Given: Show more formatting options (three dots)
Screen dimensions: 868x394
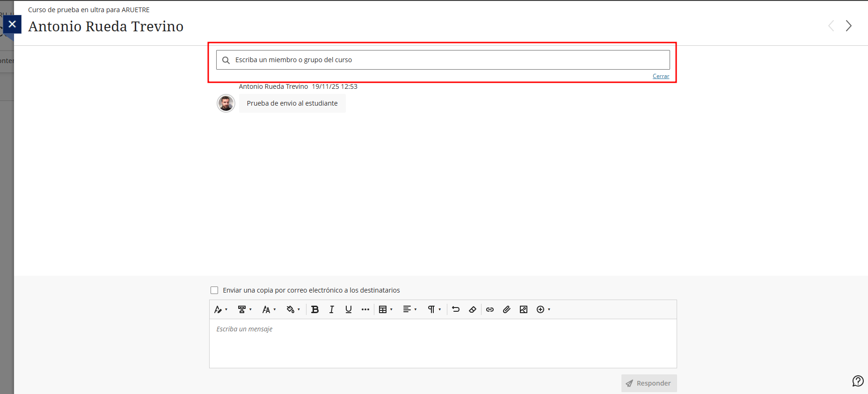Looking at the screenshot, I should click(365, 309).
